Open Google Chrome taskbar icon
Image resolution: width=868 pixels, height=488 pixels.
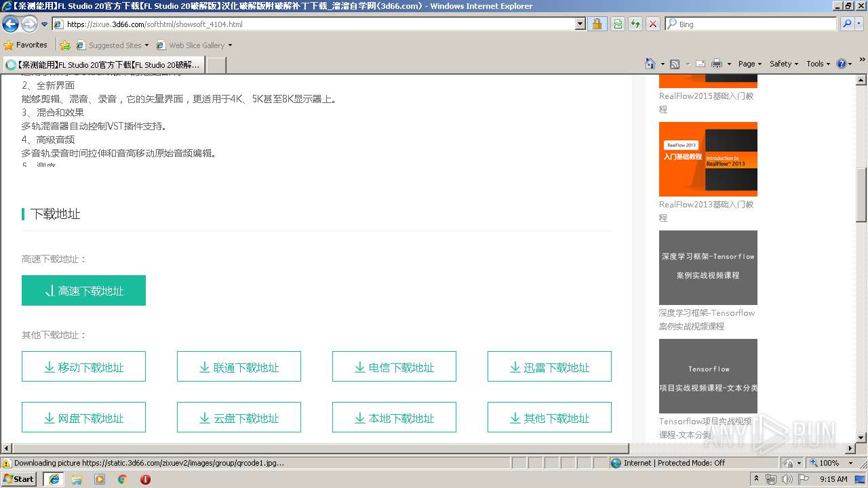click(122, 479)
